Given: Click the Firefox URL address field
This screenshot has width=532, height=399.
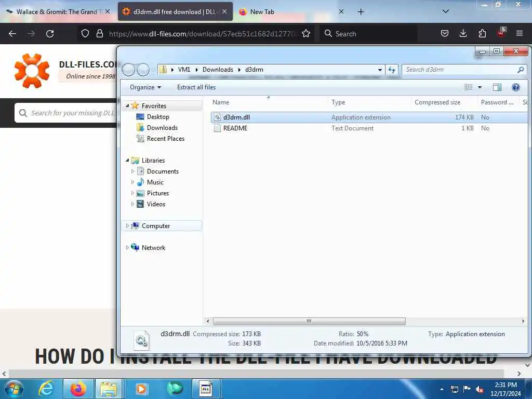Looking at the screenshot, I should [204, 34].
